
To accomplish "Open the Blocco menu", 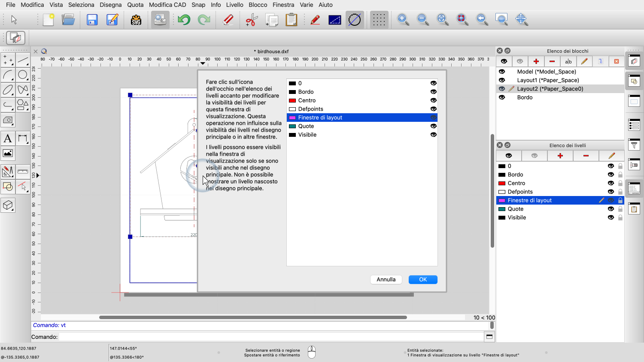I will pyautogui.click(x=258, y=5).
